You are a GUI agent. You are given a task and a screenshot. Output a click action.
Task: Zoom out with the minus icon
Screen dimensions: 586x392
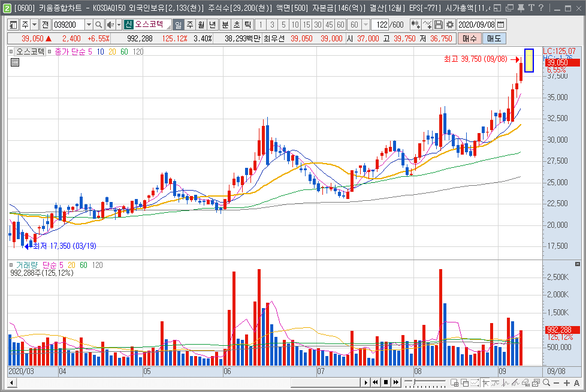557,383
